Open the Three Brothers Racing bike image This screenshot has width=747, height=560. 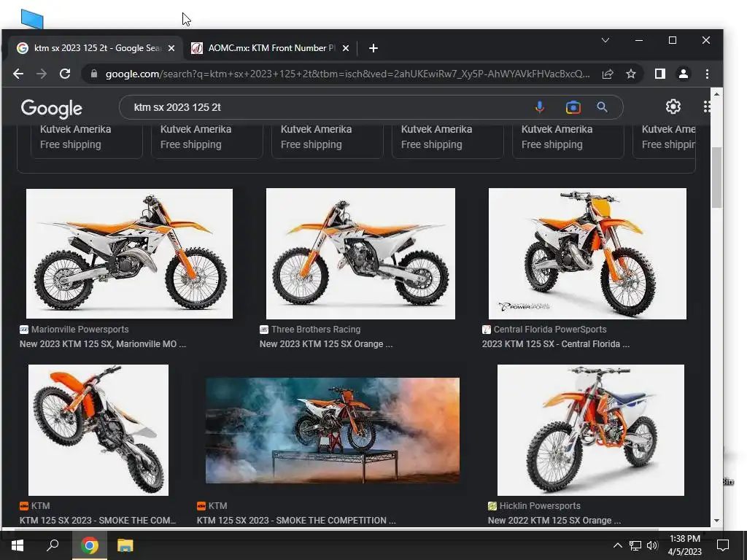[360, 253]
